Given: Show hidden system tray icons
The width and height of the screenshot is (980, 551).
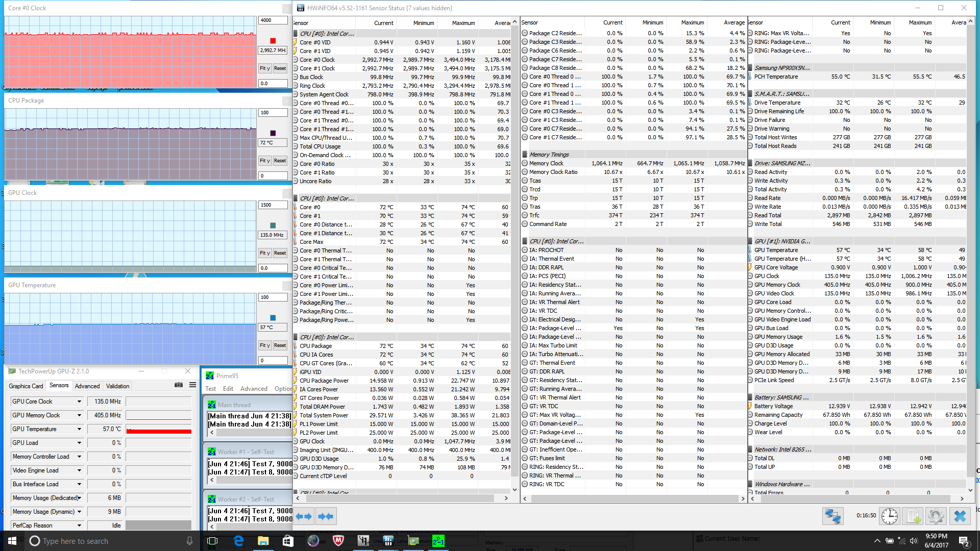Looking at the screenshot, I should tap(877, 541).
